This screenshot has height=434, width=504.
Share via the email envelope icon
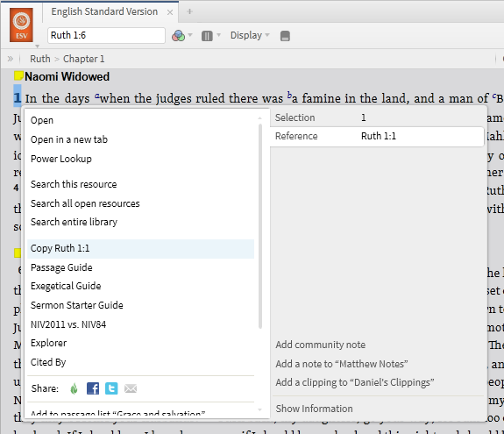click(131, 388)
